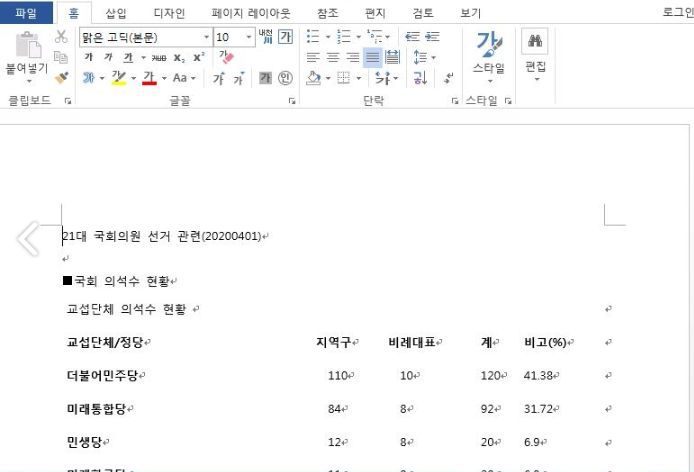Click the character border 가 icon
Viewport: 694px width, 472px height.
pyautogui.click(x=285, y=36)
